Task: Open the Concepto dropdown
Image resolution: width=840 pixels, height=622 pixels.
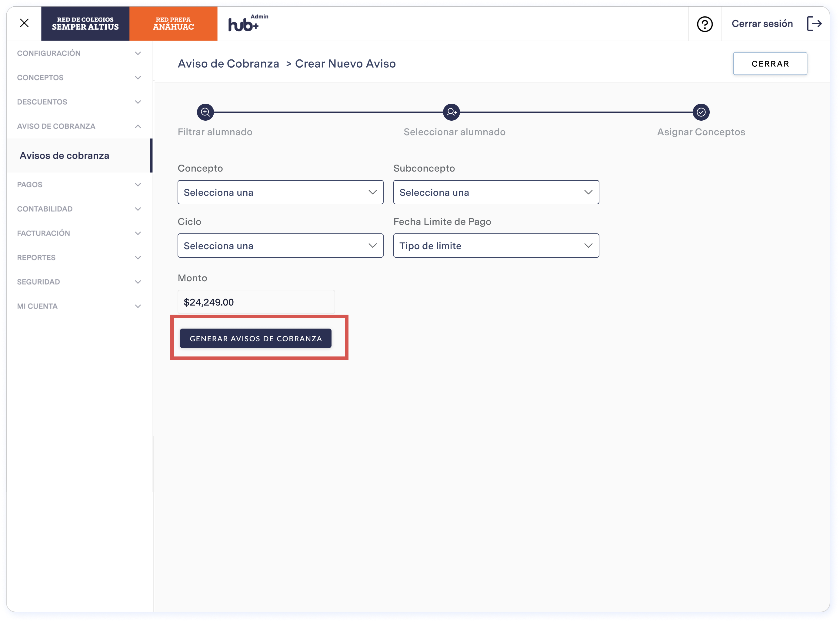Action: (280, 192)
